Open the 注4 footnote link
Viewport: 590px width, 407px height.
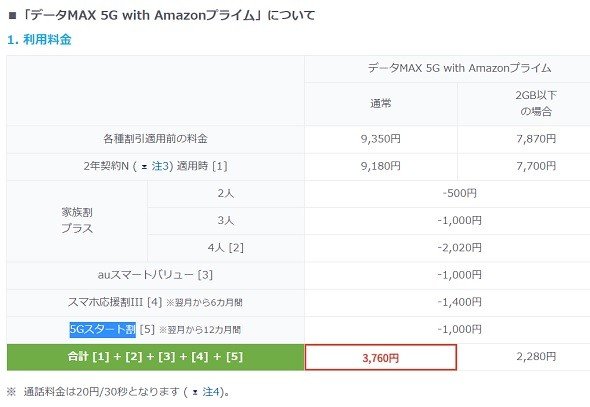pos(211,392)
